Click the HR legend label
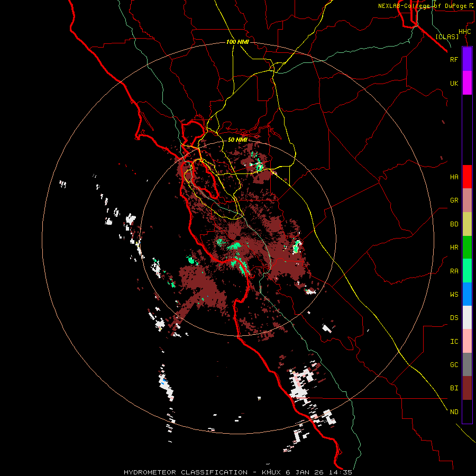The image size is (476, 476). [454, 248]
